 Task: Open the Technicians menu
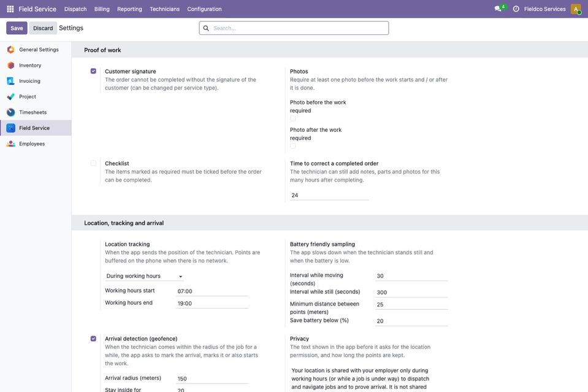tap(164, 9)
